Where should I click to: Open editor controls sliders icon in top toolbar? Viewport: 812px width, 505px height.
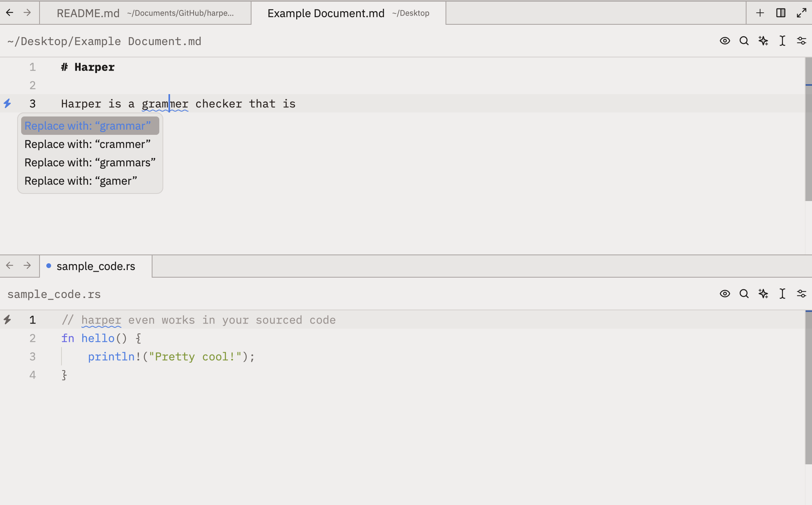point(802,41)
